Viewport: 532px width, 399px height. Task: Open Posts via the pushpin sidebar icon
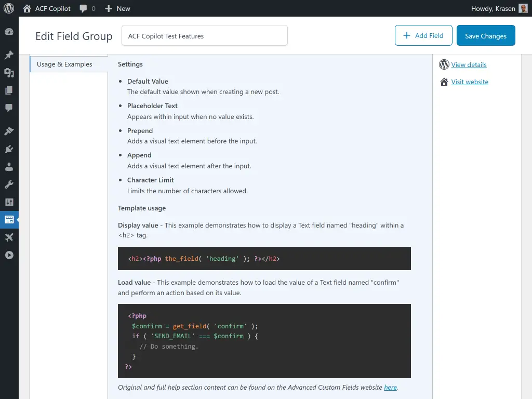9,55
